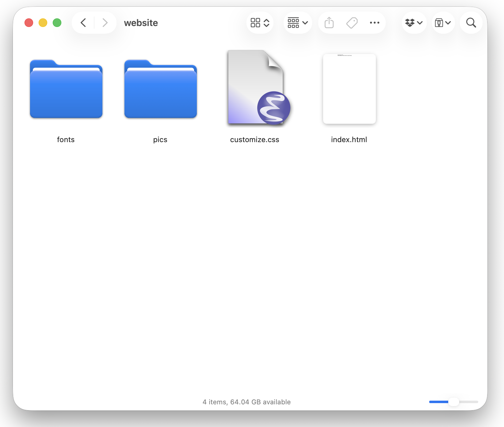Click the customize.css filename label

[254, 140]
